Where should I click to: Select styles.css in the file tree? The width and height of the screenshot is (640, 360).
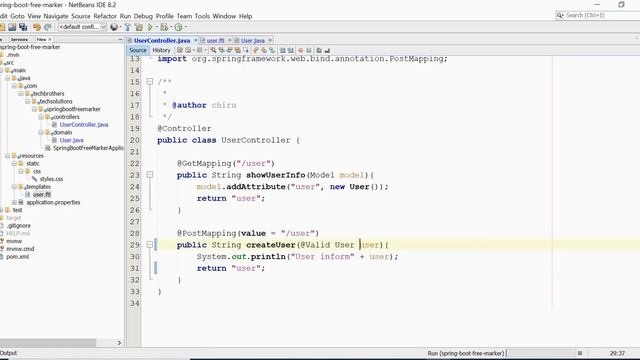pos(51,179)
